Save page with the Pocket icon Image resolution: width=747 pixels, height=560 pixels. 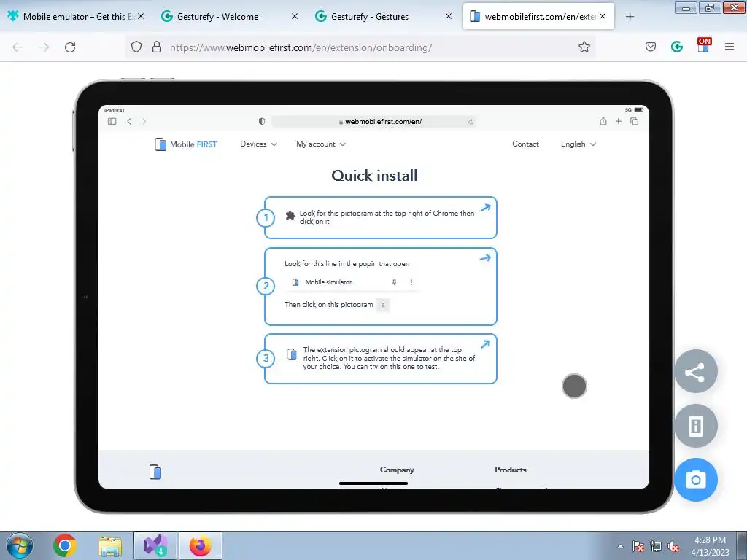(x=651, y=47)
